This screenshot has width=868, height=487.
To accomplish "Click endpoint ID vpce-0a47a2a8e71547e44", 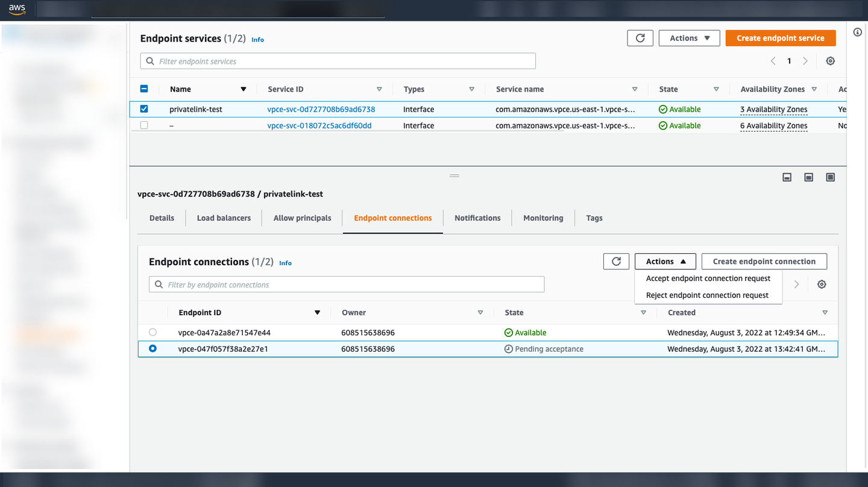I will pos(224,333).
